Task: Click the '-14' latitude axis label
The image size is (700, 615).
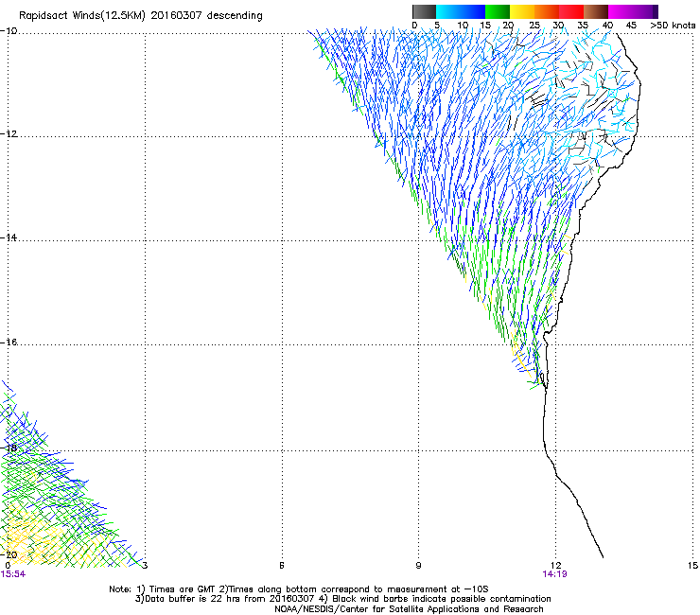Action: pos(9,237)
